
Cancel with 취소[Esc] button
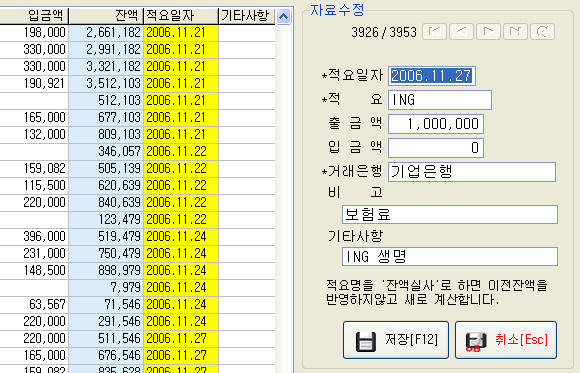(506, 340)
